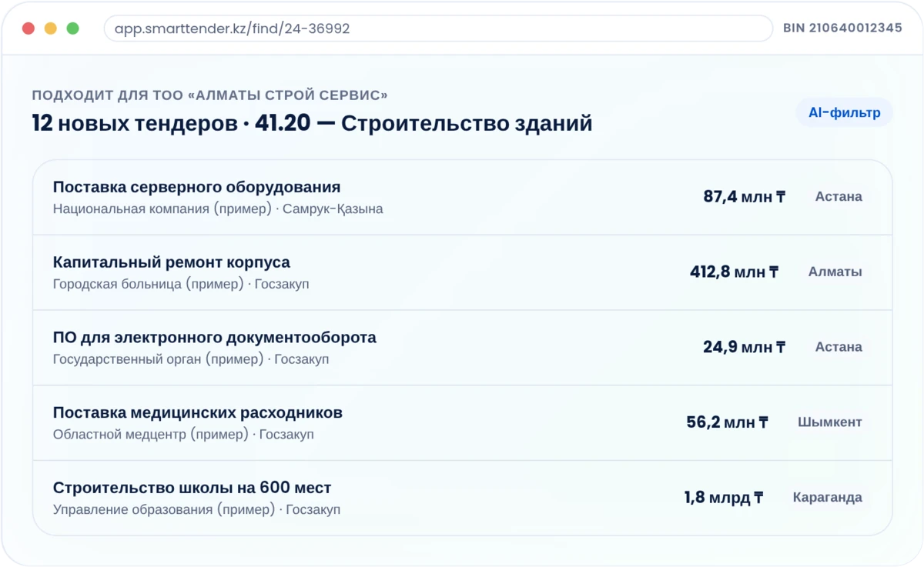Click Национальная компания (пример) · Самрук-Қазына subtitle

(x=218, y=209)
